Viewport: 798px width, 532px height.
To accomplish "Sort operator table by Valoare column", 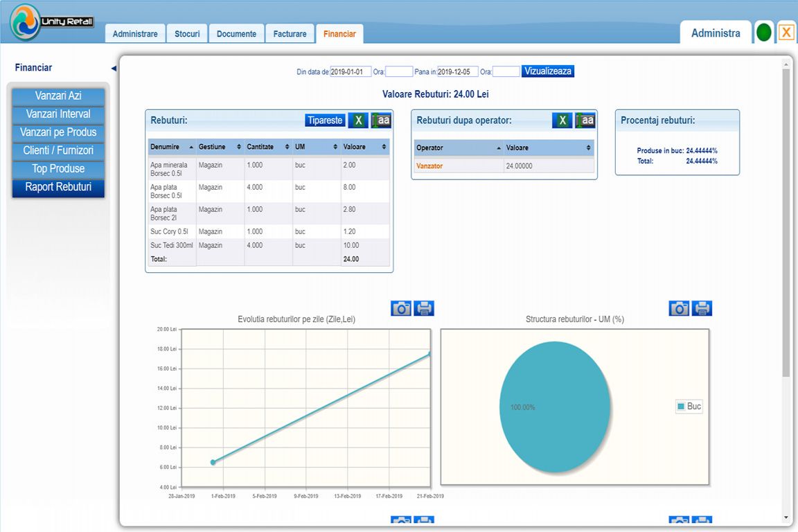I will pyautogui.click(x=549, y=148).
